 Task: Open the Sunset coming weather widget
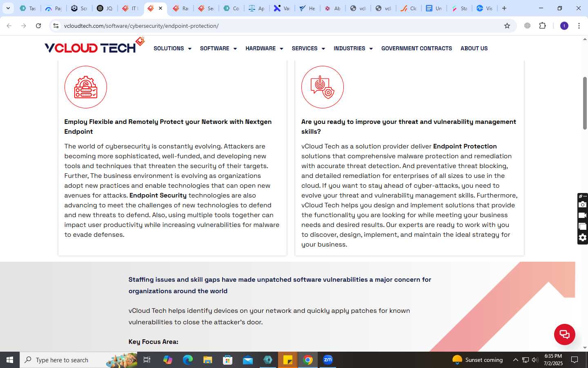pos(478,360)
